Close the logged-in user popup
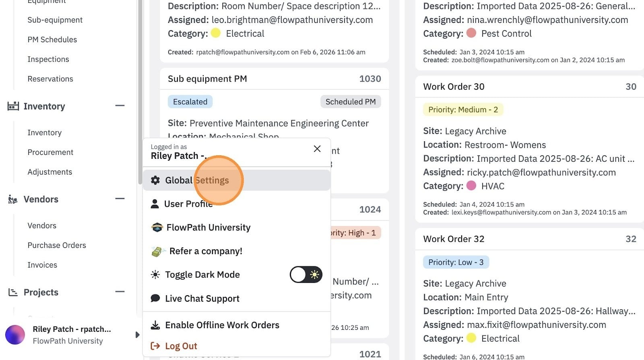The height and width of the screenshot is (360, 644). [x=317, y=149]
